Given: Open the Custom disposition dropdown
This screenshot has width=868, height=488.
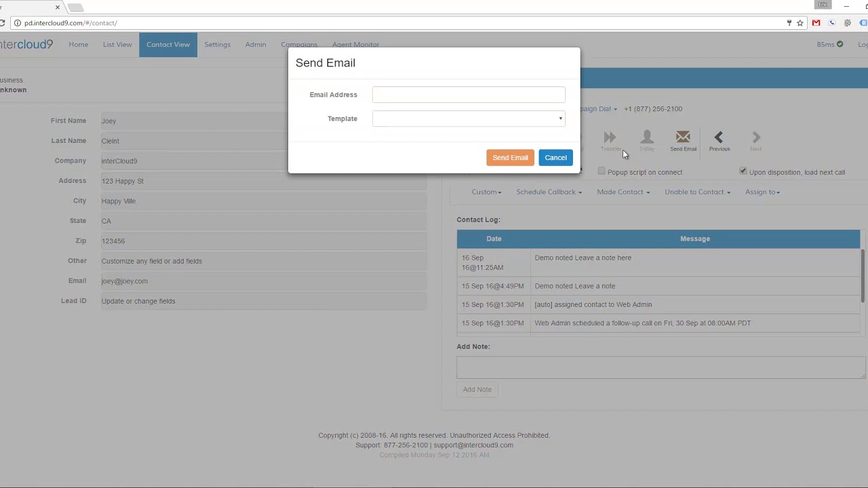Looking at the screenshot, I should pyautogui.click(x=486, y=192).
